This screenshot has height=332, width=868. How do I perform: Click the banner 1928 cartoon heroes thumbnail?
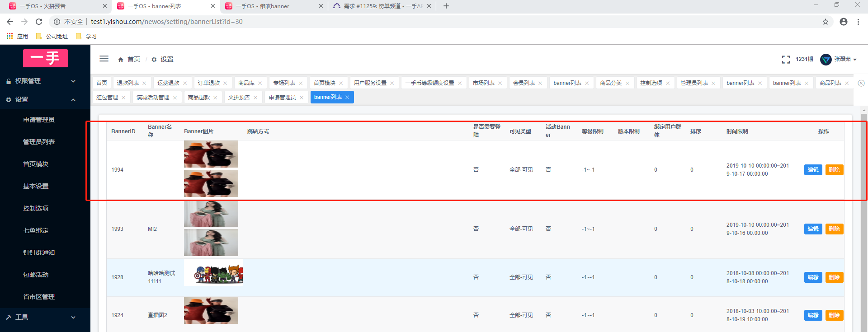(x=213, y=272)
